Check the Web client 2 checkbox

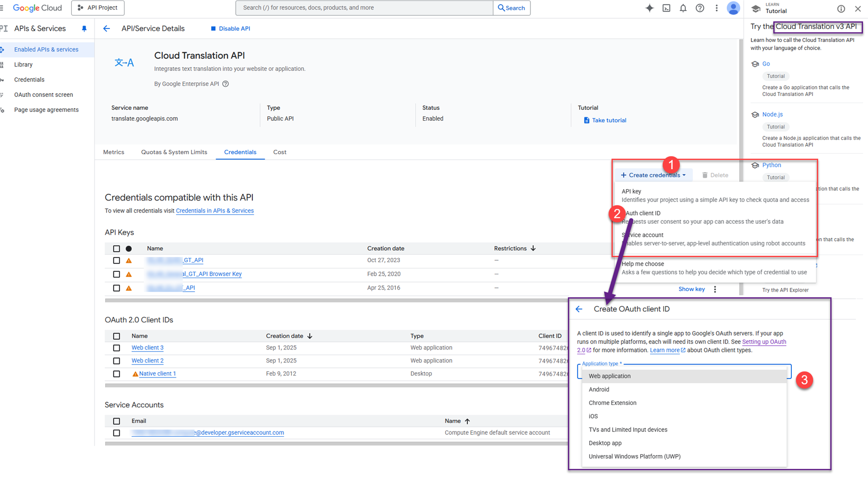pos(117,361)
